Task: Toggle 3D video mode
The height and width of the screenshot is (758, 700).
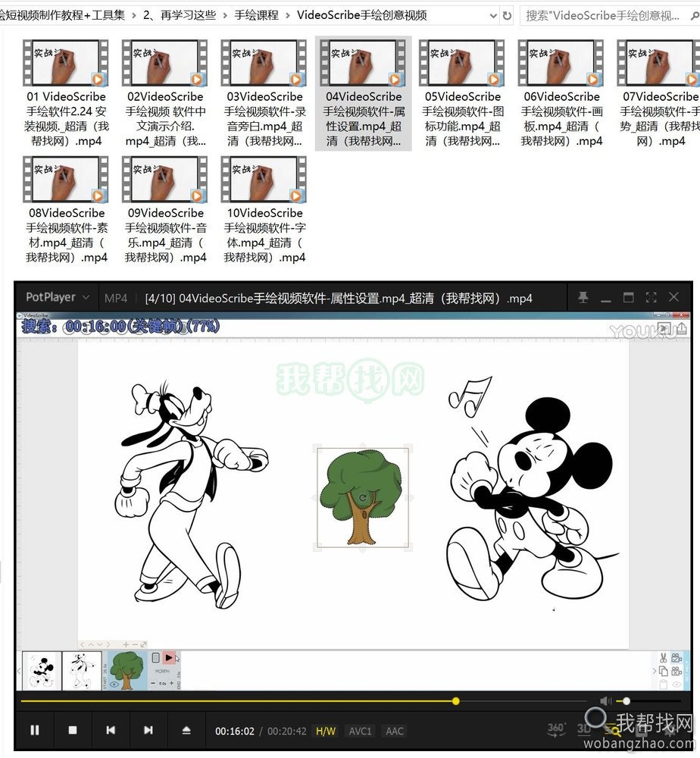Action: [x=583, y=729]
